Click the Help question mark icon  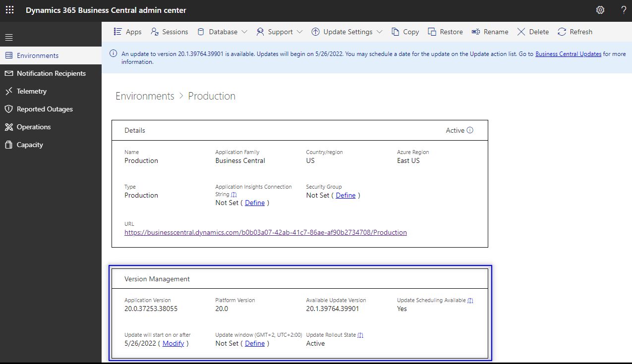click(x=623, y=10)
